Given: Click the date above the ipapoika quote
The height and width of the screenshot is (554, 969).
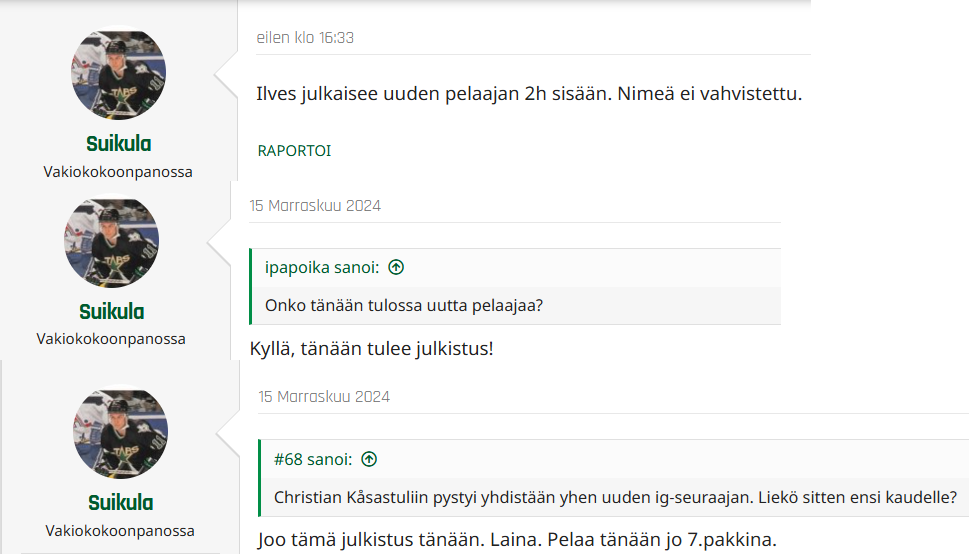Looking at the screenshot, I should tap(315, 206).
